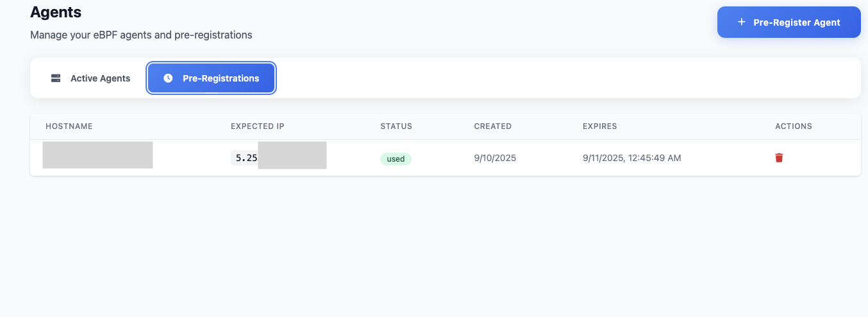Click the Created column header
The width and height of the screenshot is (868, 317).
pos(492,126)
